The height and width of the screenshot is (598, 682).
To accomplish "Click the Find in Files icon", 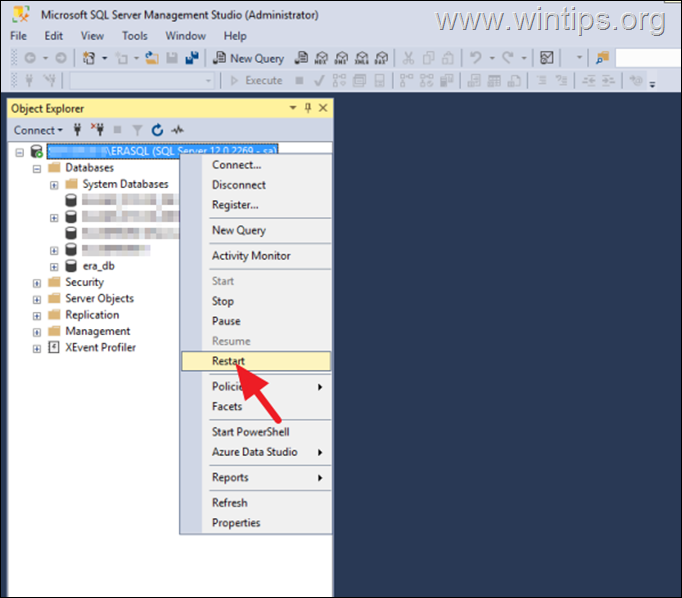I will click(x=602, y=58).
